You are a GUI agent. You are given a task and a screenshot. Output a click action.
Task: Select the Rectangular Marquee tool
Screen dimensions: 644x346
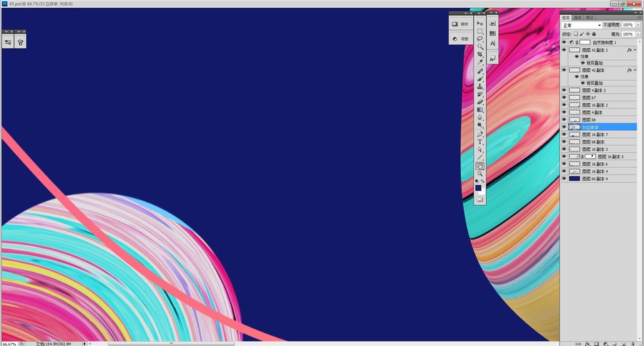(x=479, y=31)
